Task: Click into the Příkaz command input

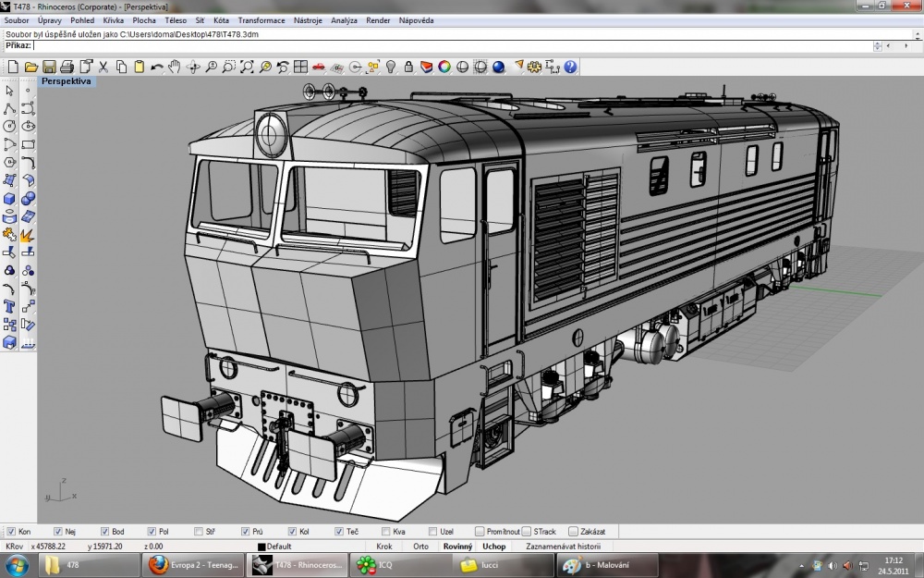Action: coord(453,45)
